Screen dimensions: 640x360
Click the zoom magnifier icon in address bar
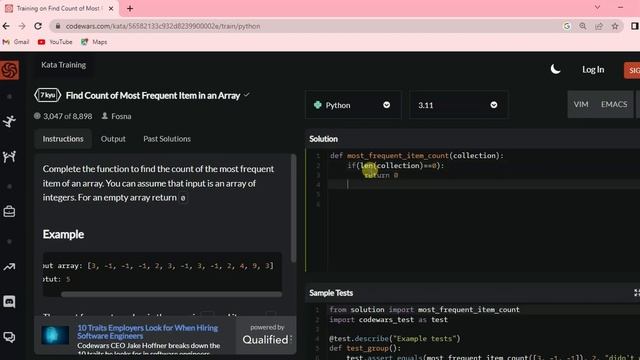[x=582, y=26]
